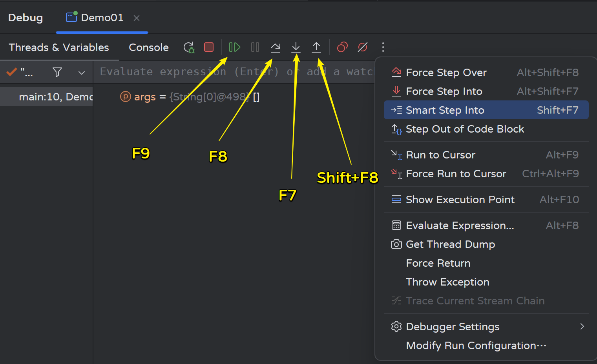Switch to the Console tab
Screen dimensions: 597x364
point(149,47)
